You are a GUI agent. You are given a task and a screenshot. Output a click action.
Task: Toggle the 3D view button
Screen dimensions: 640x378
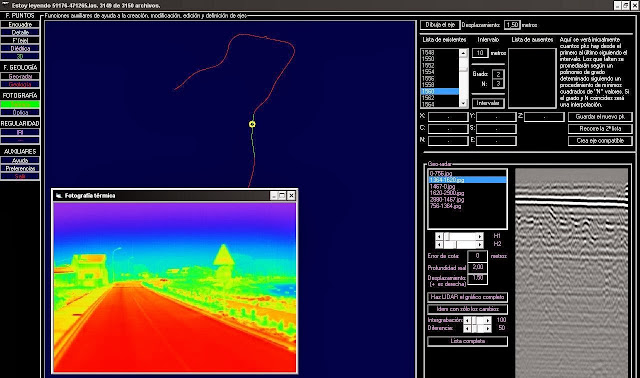coord(20,56)
